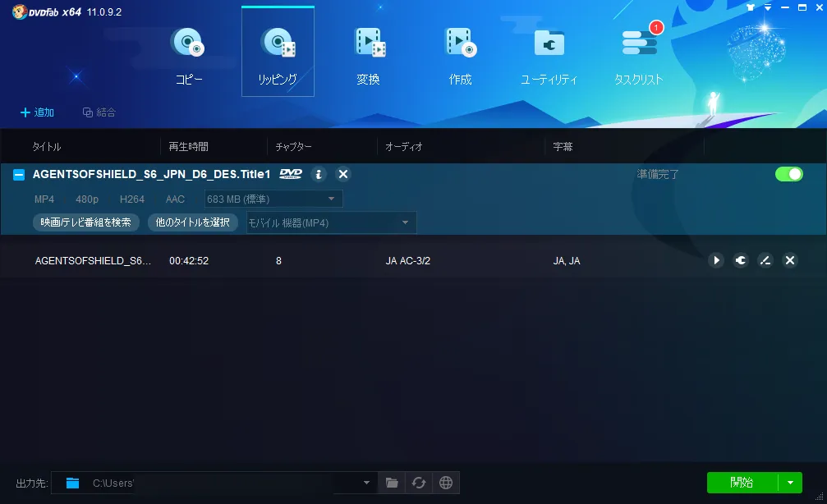Switch to the リッピング (Ripper) module
The width and height of the screenshot is (827, 504).
pos(278,51)
